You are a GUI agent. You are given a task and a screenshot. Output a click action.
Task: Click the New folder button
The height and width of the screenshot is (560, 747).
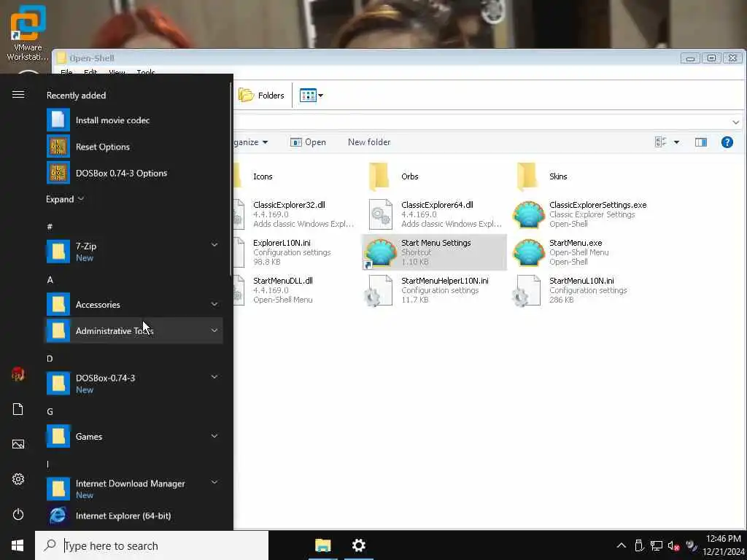368,142
